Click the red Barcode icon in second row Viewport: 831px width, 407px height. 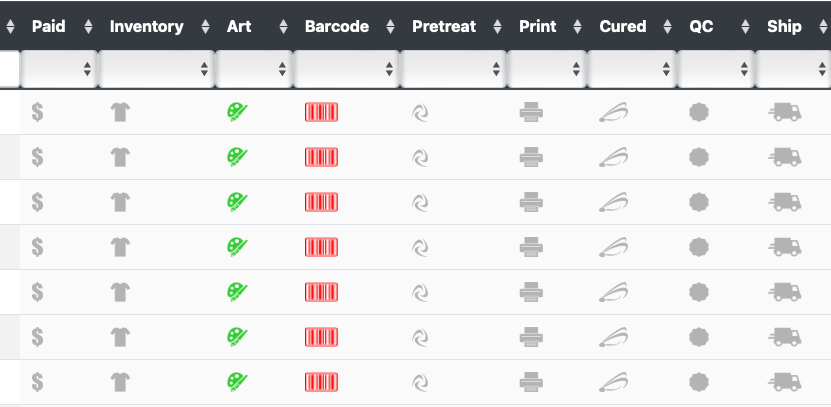321,157
